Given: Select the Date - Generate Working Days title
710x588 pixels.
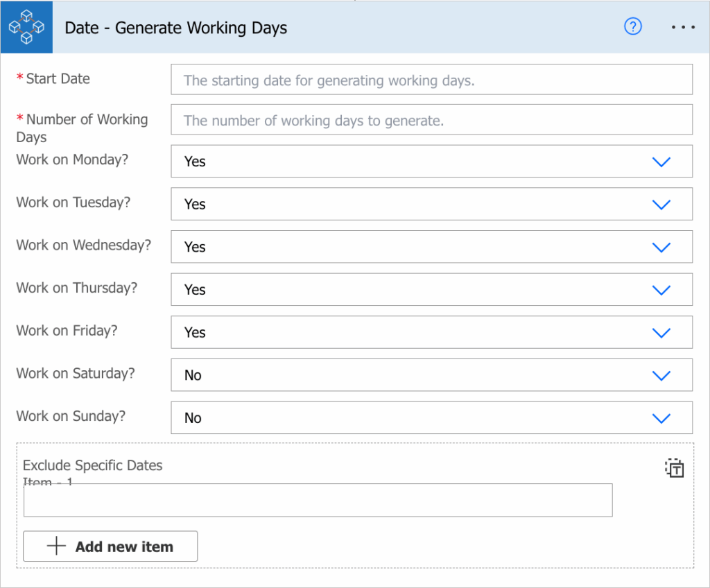Looking at the screenshot, I should pos(175,28).
